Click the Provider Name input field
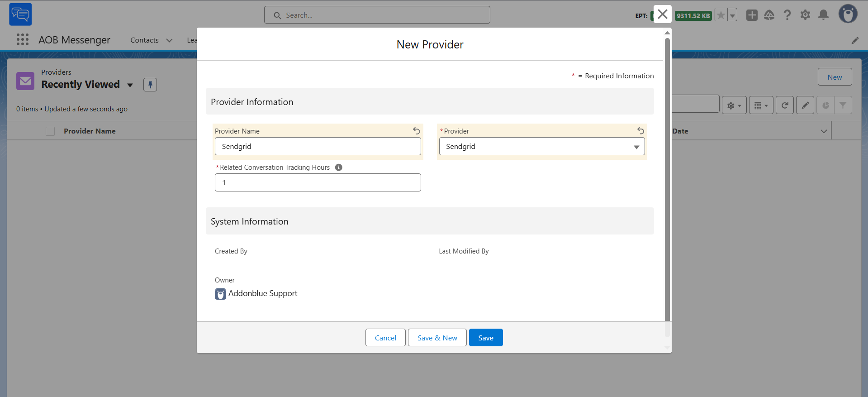The image size is (868, 397). tap(318, 146)
